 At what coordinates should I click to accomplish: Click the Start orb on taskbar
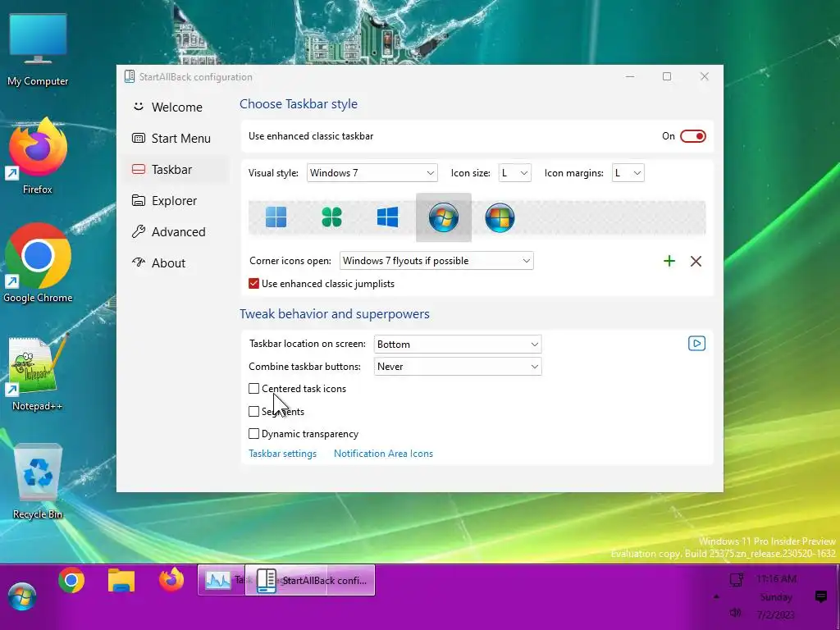coord(22,596)
